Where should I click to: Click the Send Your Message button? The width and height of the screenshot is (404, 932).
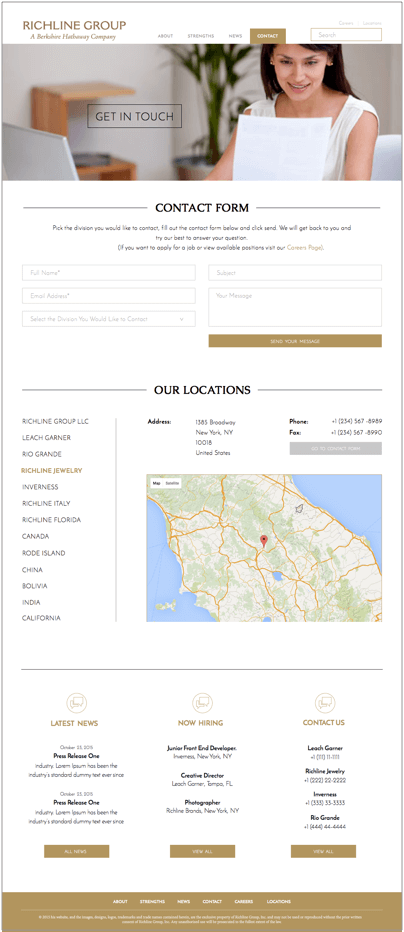295,341
